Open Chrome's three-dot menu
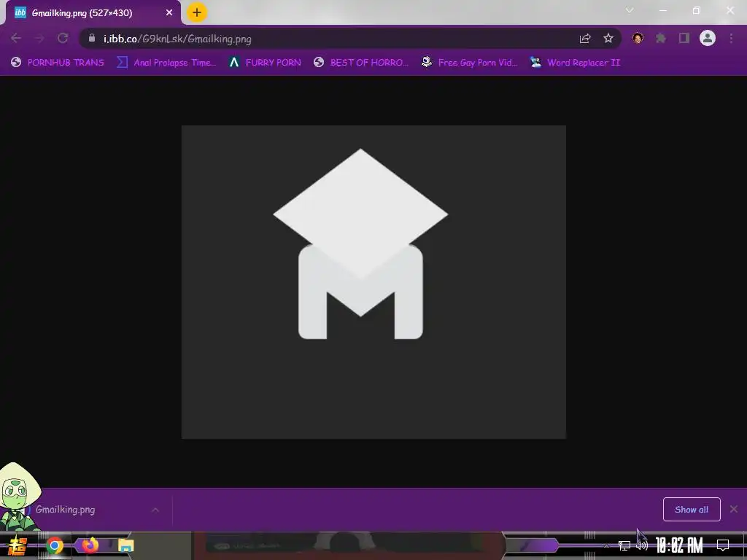This screenshot has width=747, height=560. [731, 38]
